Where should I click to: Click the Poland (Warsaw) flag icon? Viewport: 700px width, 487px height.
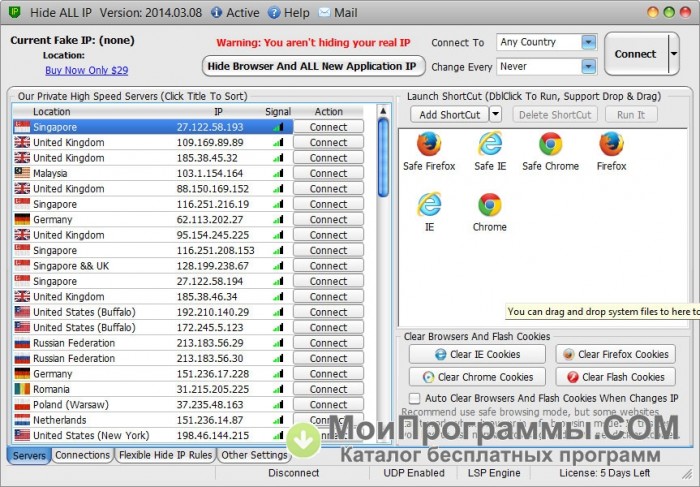[x=22, y=405]
